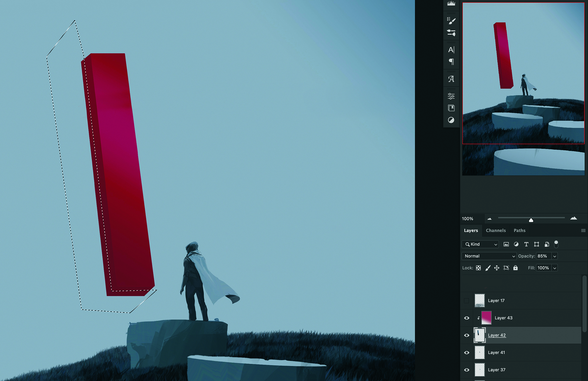Viewport: 588px width, 381px height.
Task: Click Navigator zoom in large mountains
Action: (x=573, y=218)
